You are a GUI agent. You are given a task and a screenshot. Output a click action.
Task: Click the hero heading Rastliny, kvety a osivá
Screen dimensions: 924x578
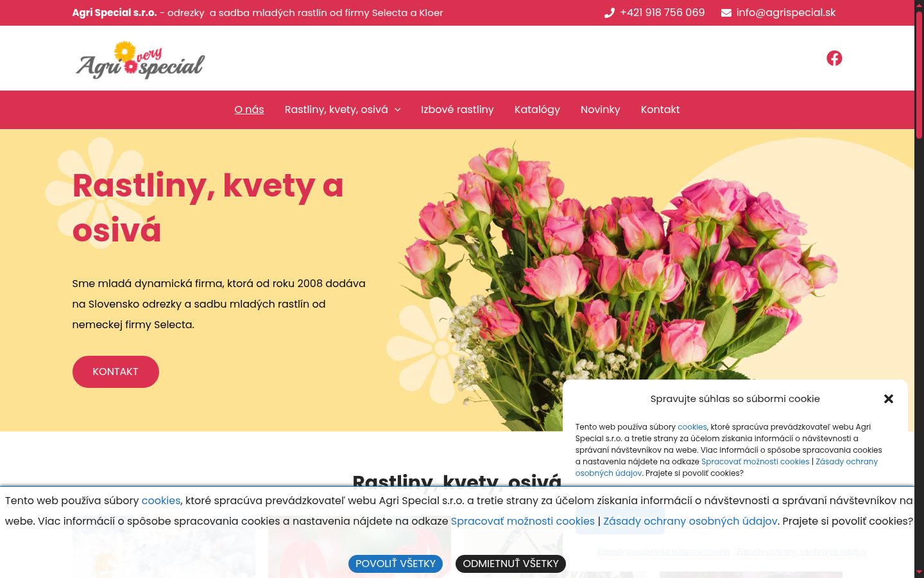208,207
